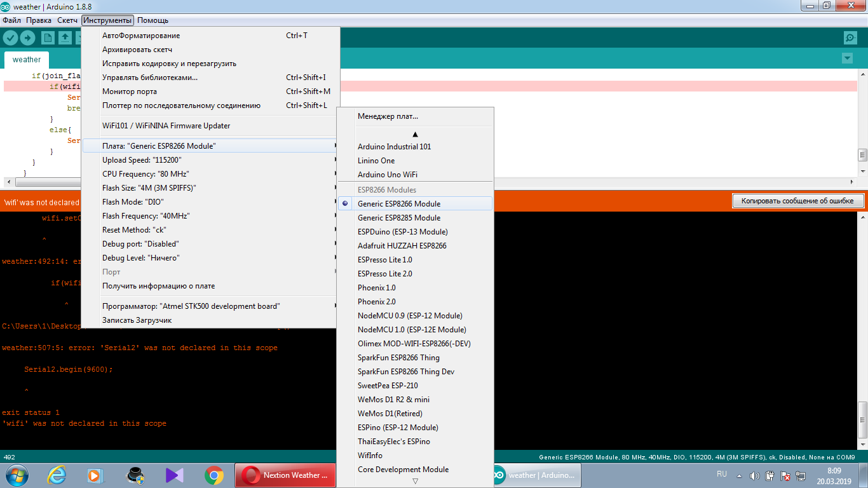The image size is (868, 488).
Task: Launch Internet Explorer from the taskbar
Action: 57,475
